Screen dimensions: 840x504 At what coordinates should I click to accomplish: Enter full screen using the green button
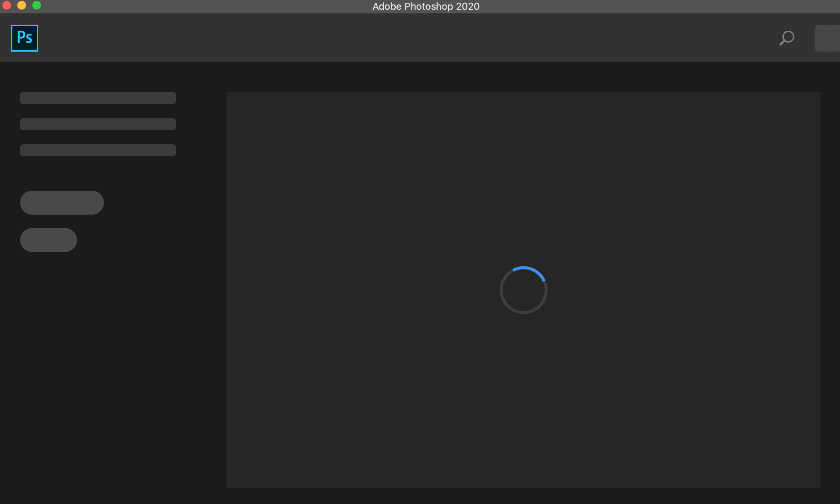click(x=37, y=5)
